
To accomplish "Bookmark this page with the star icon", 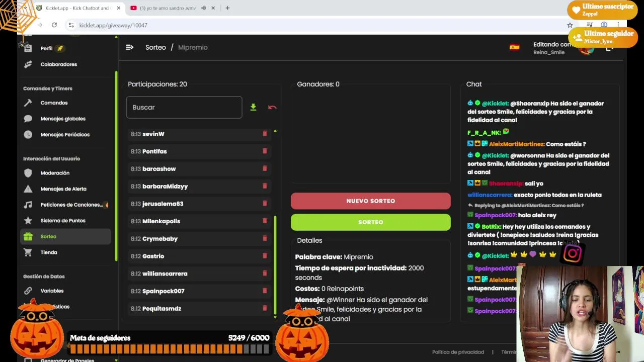I will (570, 25).
